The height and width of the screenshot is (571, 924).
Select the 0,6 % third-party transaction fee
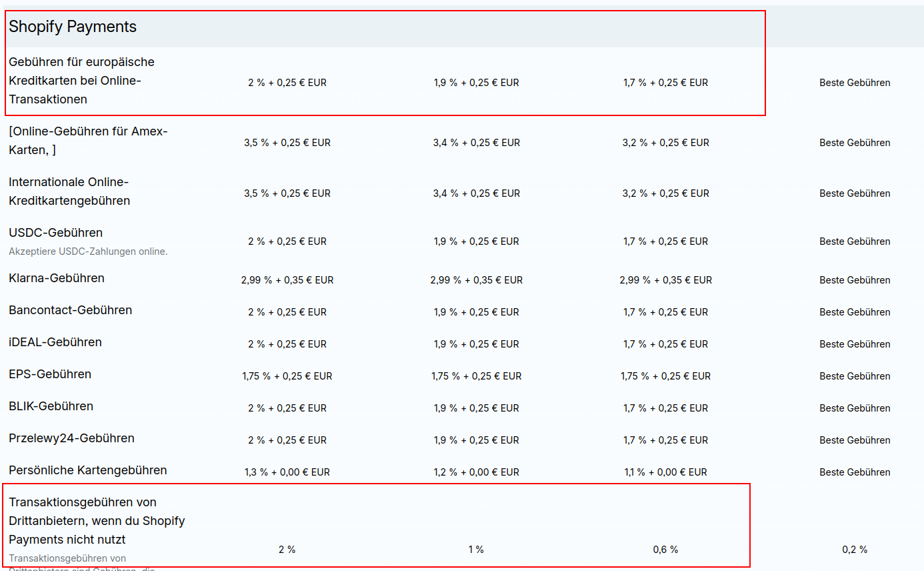coord(665,550)
